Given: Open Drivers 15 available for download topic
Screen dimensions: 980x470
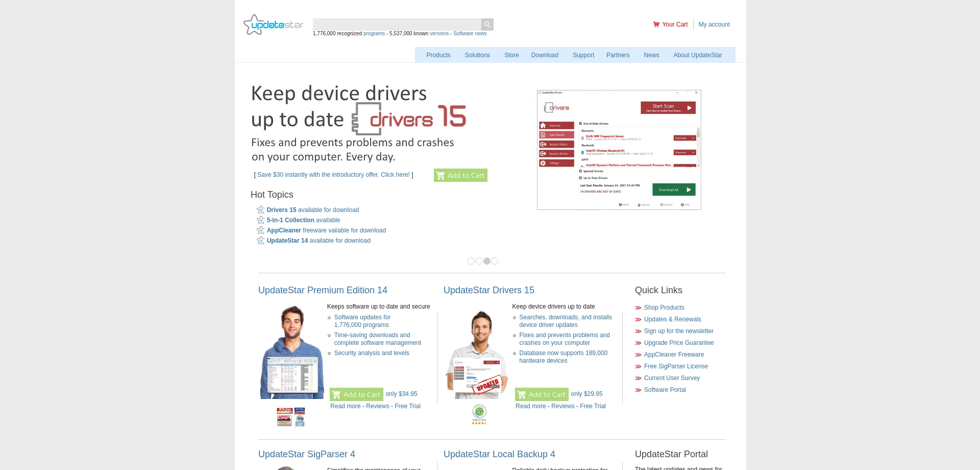Looking at the screenshot, I should 313,210.
